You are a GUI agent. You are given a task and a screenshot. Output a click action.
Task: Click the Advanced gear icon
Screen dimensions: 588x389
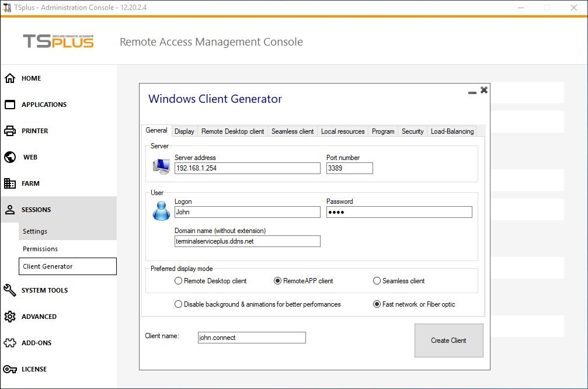10,316
